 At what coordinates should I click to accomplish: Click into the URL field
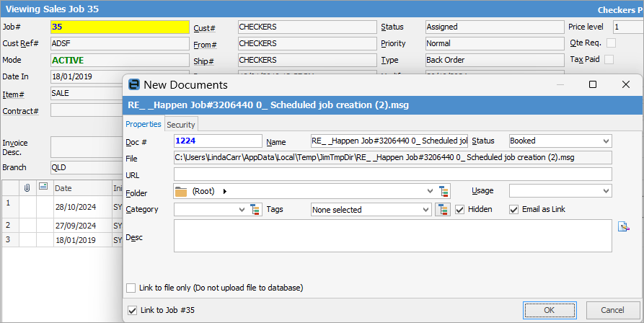tap(392, 174)
